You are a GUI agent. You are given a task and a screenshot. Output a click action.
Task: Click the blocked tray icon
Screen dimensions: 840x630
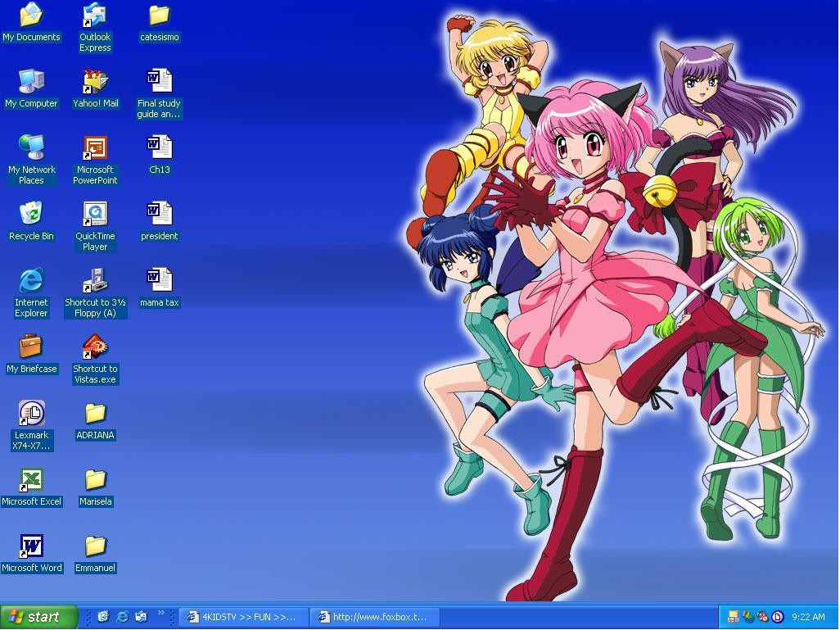[x=762, y=617]
